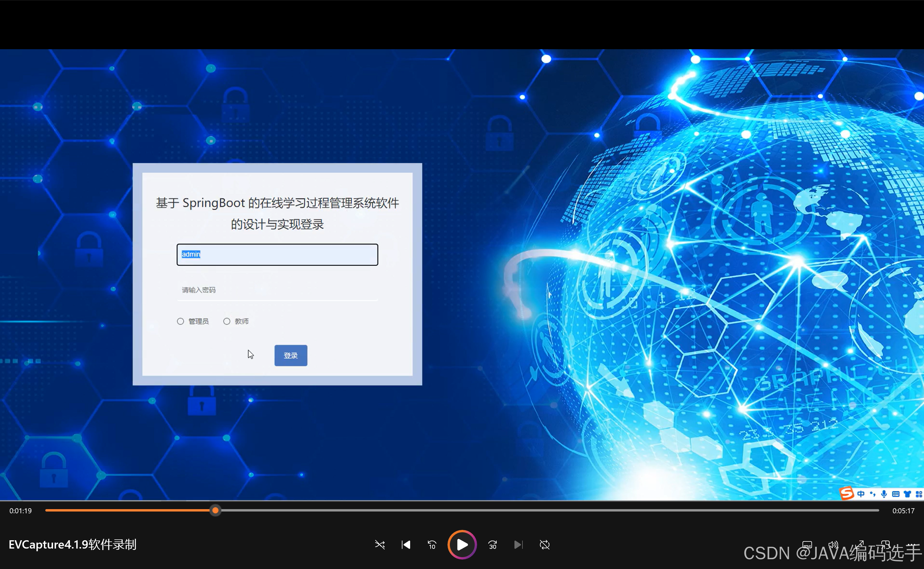Switch to mini player view

pyautogui.click(x=885, y=544)
